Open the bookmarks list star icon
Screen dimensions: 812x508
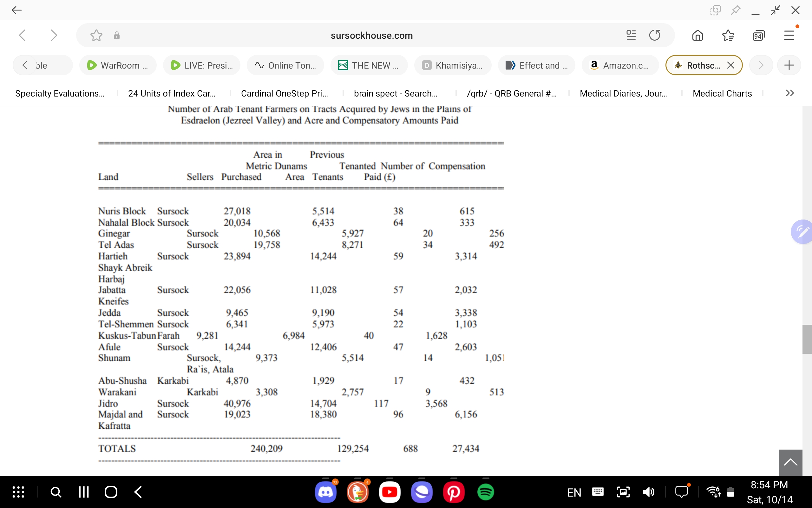(x=728, y=35)
